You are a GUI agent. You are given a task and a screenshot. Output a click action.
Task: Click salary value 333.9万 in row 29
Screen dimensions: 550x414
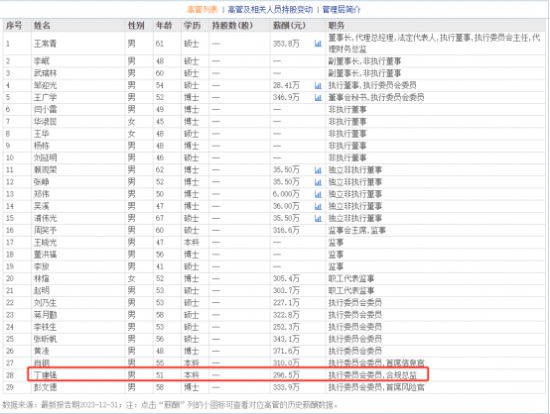coord(286,387)
